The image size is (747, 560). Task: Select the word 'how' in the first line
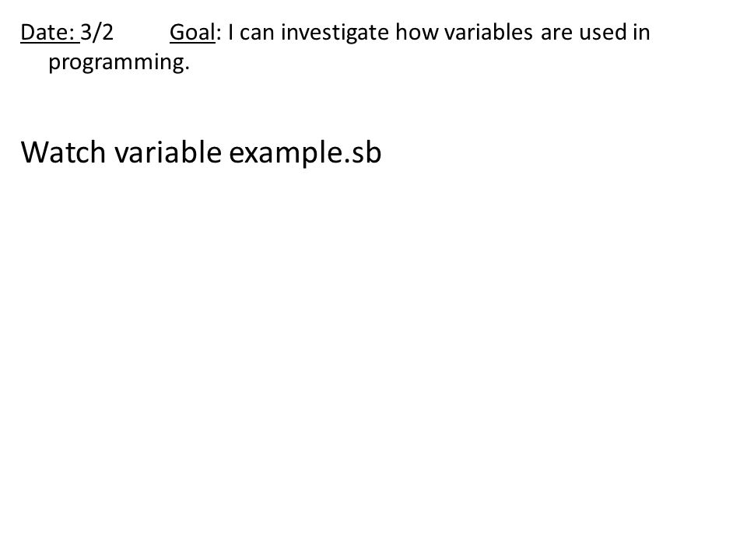(417, 33)
